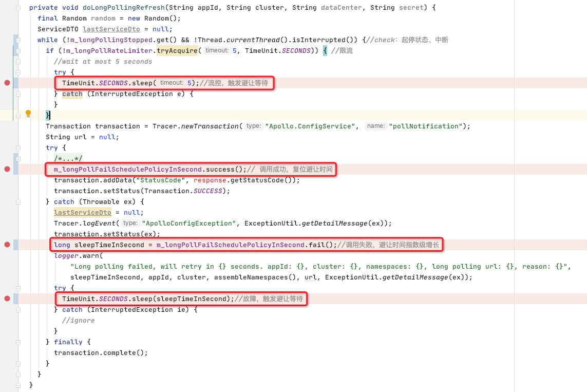
Task: Collapse the doLongPollingRefresh method fold marker
Action: tap(18, 8)
